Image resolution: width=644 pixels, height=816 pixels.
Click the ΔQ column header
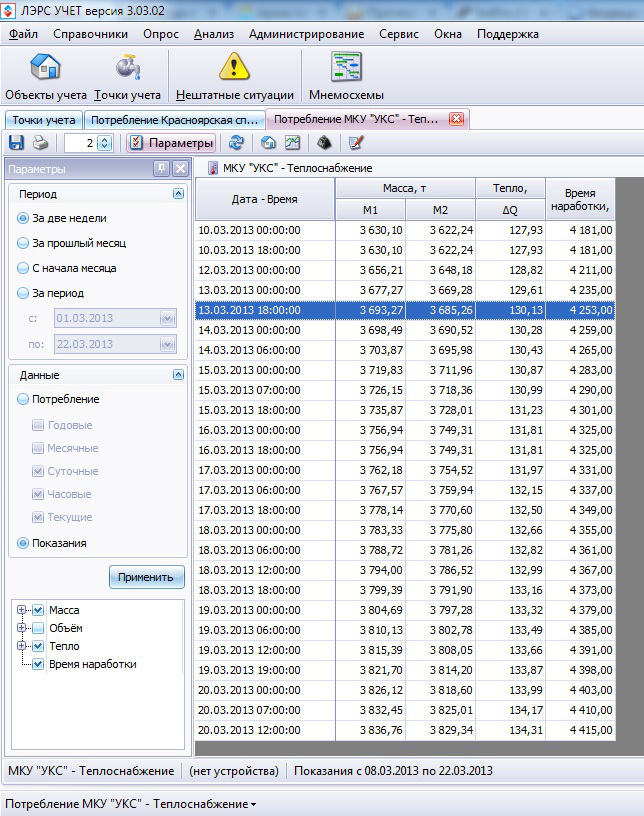coord(510,210)
